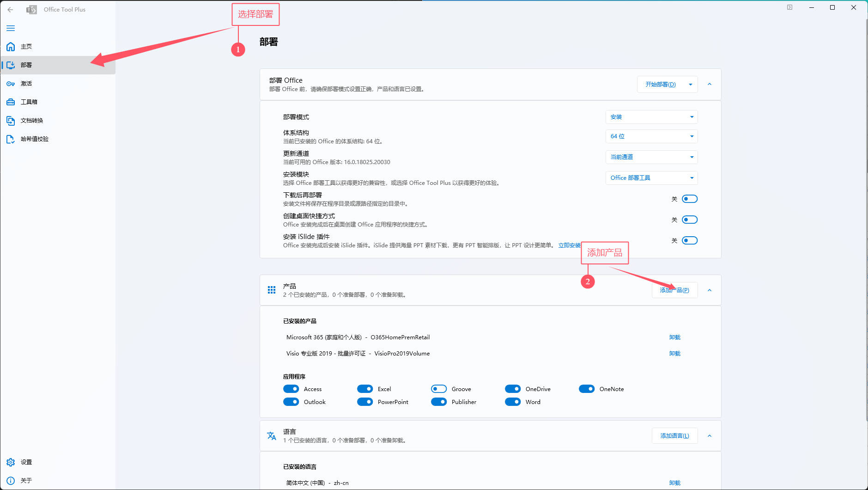Click the about info icon
This screenshot has width=868, height=490.
tap(11, 481)
